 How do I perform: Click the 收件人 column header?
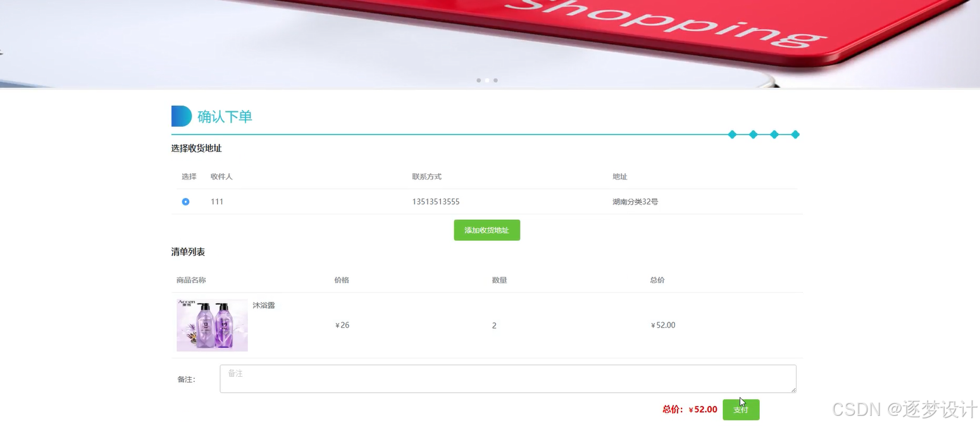coord(221,176)
